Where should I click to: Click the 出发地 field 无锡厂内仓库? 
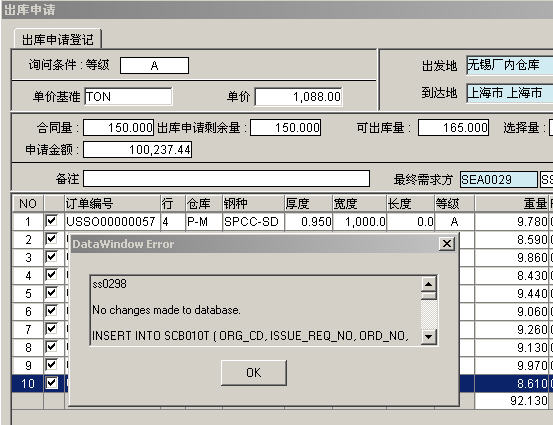pyautogui.click(x=510, y=65)
